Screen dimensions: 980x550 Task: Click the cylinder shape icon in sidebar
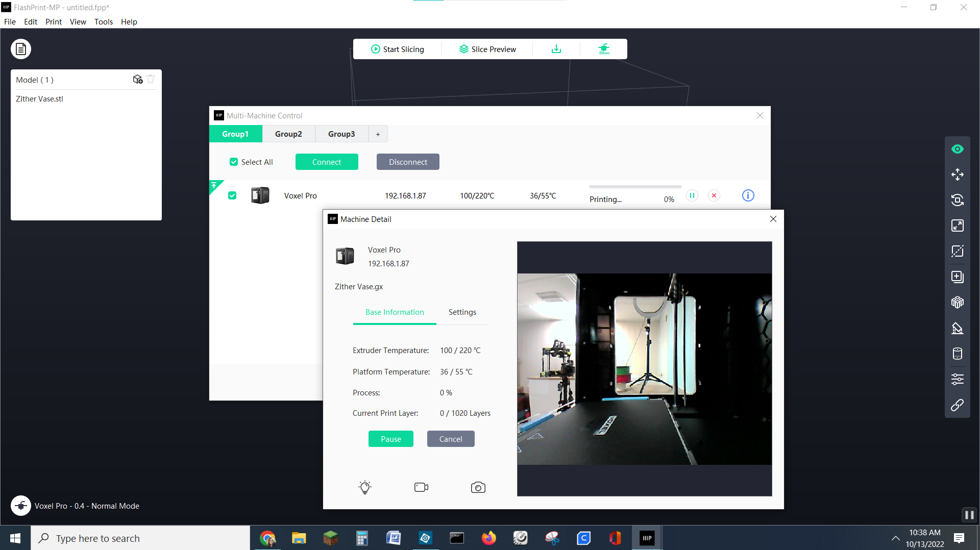[958, 354]
